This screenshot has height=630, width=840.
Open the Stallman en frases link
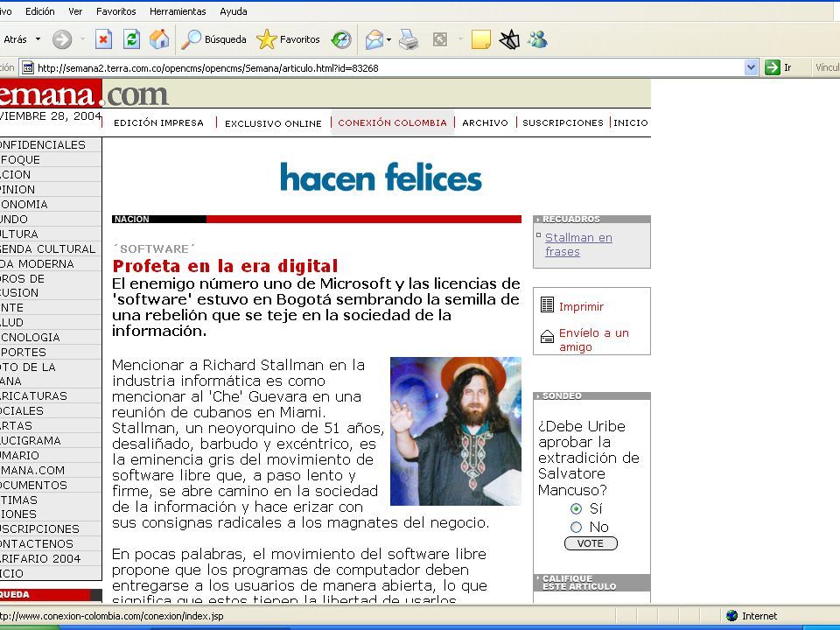578,244
